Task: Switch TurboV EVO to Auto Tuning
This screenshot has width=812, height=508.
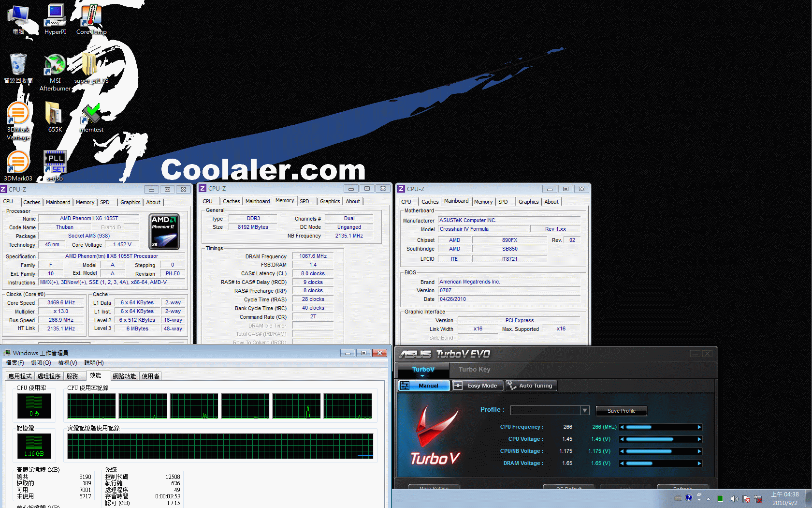Action: coord(531,386)
